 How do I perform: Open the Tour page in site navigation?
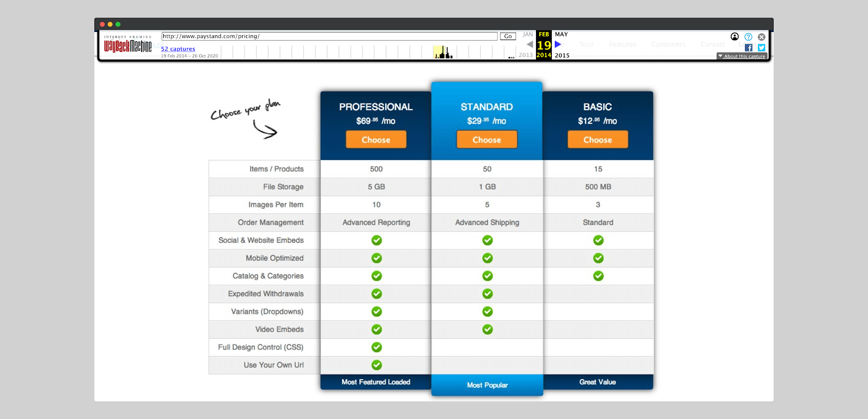click(x=586, y=44)
